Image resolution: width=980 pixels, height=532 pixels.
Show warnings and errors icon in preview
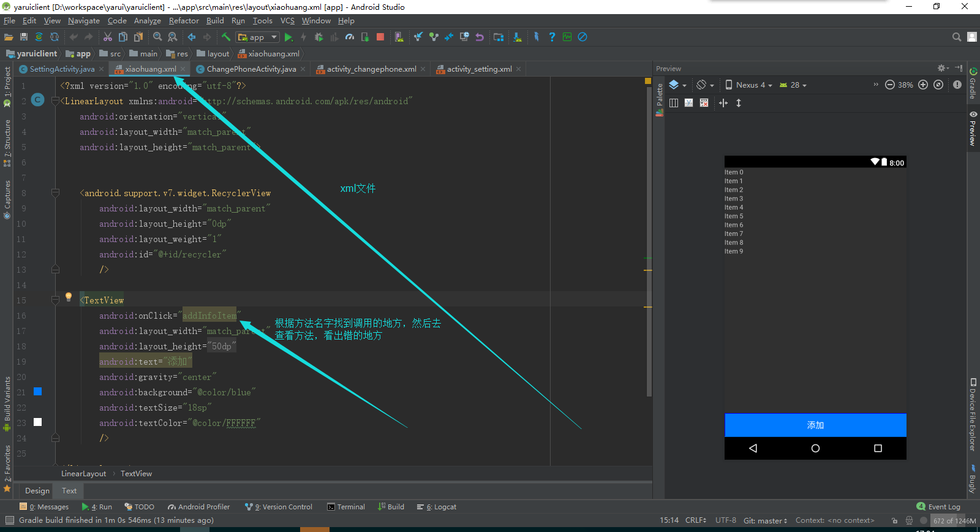[957, 85]
